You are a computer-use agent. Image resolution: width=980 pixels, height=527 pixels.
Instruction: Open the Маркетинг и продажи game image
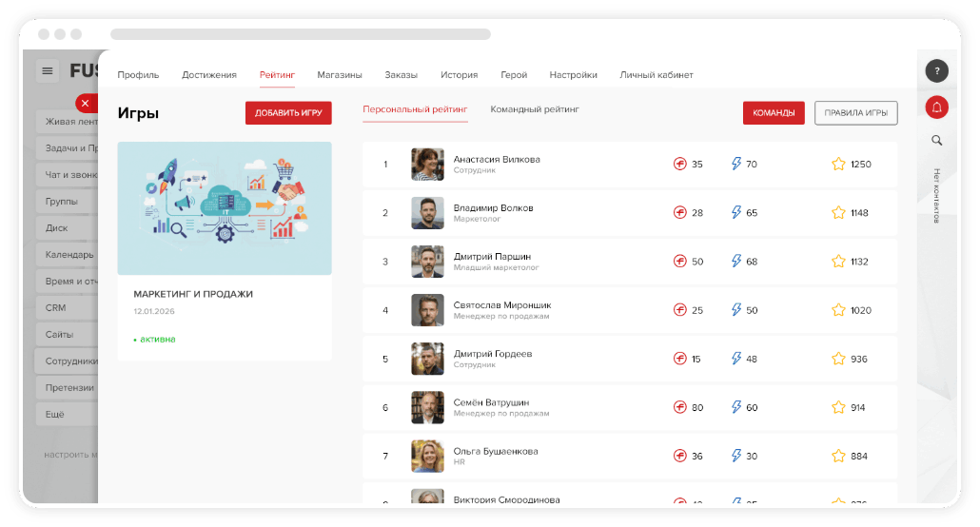tap(225, 208)
